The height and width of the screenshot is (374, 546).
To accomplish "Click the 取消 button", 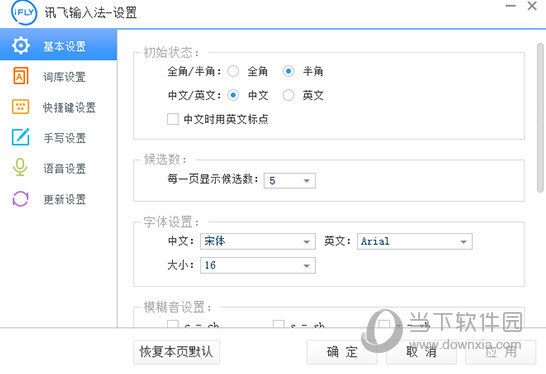I will click(421, 352).
